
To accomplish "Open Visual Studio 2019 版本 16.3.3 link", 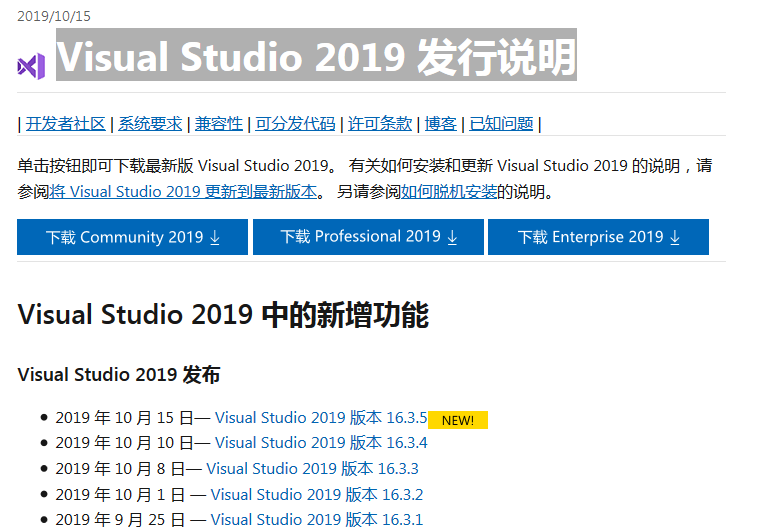I will click(312, 469).
